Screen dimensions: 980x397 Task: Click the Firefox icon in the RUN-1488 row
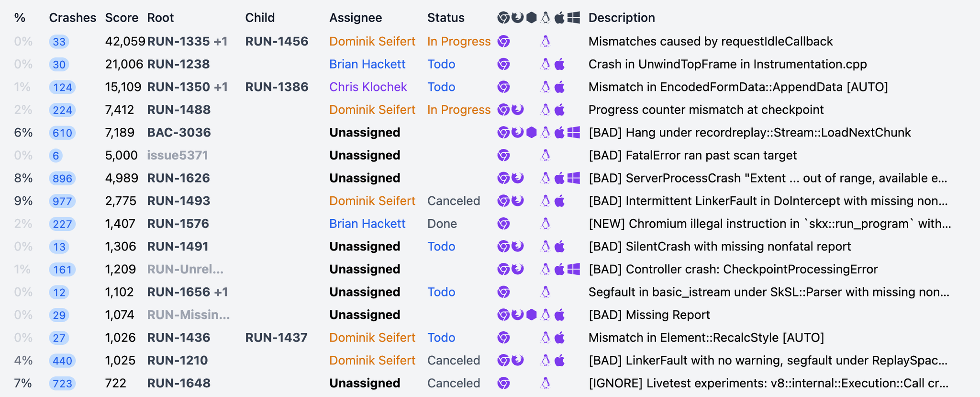coord(517,110)
